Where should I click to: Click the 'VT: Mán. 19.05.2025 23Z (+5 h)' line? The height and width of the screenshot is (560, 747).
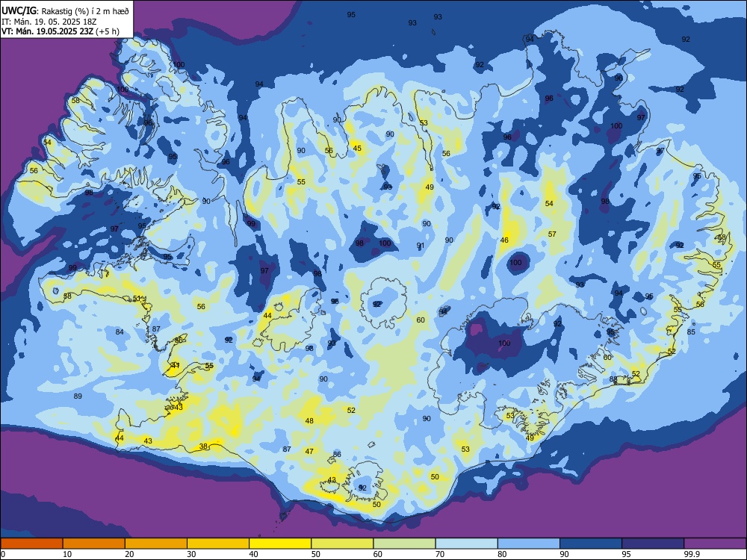coord(61,31)
